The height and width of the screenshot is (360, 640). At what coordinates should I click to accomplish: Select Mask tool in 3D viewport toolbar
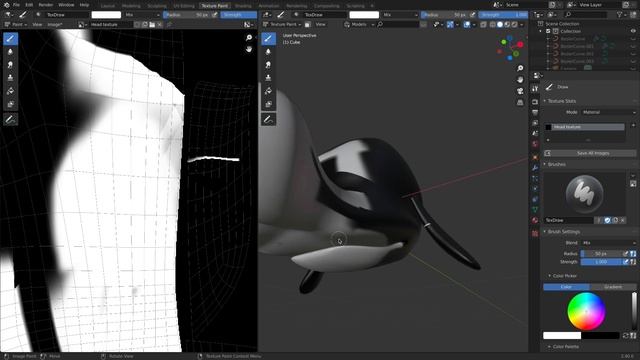pyautogui.click(x=268, y=104)
